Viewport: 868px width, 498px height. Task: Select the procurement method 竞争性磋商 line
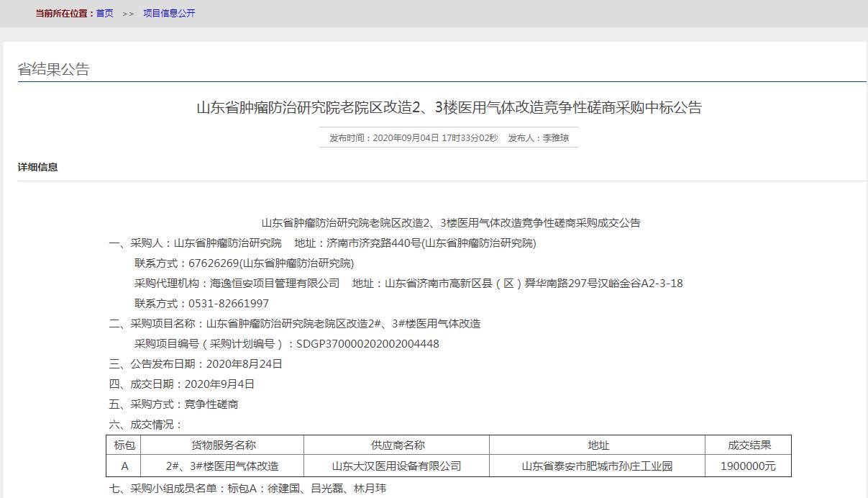(x=174, y=404)
